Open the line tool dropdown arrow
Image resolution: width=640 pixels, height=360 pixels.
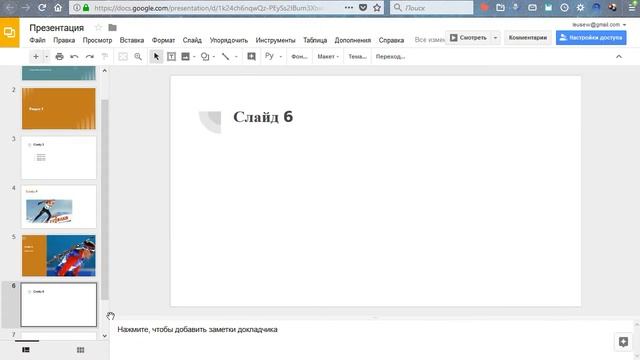pos(236,57)
